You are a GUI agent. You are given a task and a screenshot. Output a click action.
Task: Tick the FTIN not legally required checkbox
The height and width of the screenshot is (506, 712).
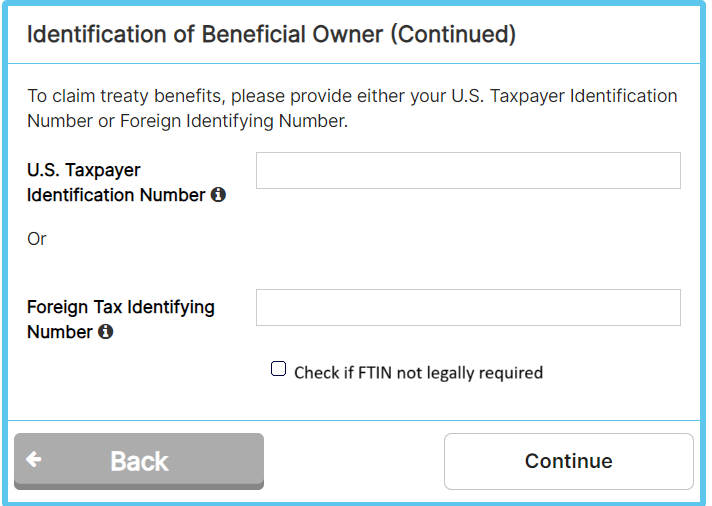279,369
